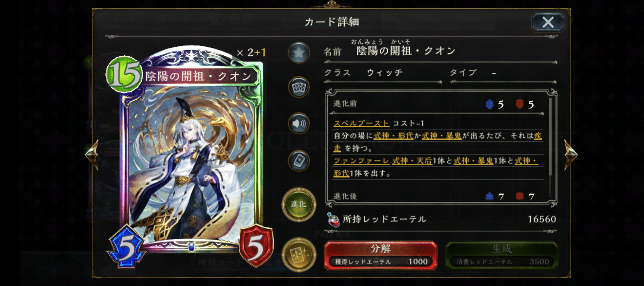Close the card details dialog
This screenshot has width=644, height=286.
(x=548, y=22)
